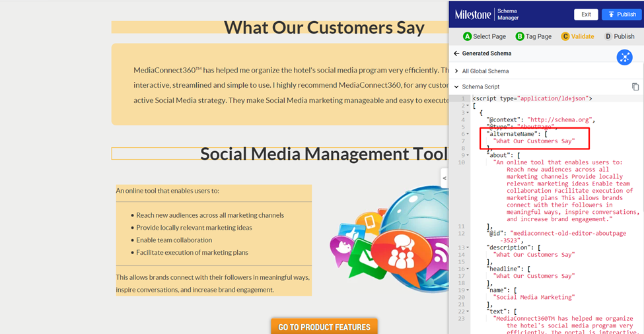Click 'This allows brands connect with their followers' paragraph
The image size is (644, 334).
point(213,284)
